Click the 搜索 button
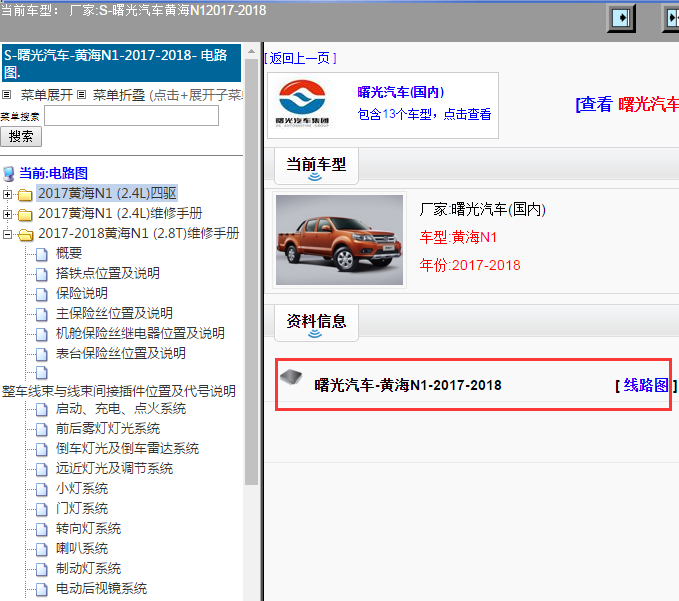Image resolution: width=679 pixels, height=601 pixels. pos(21,136)
